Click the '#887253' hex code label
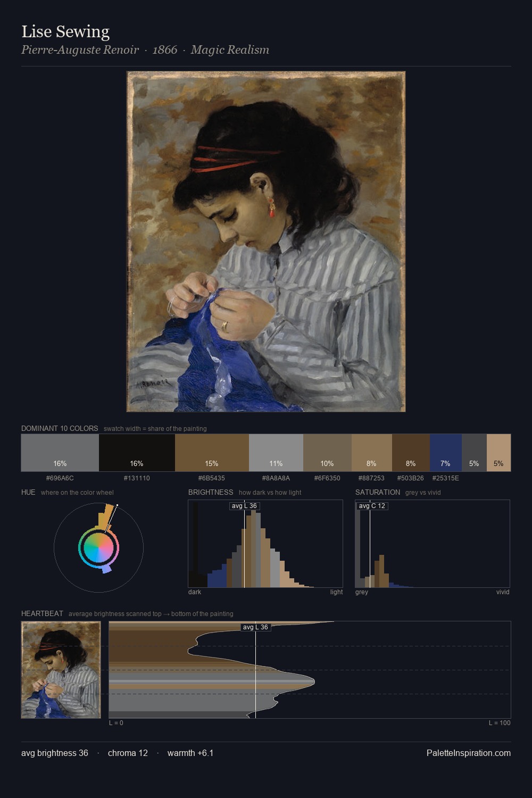Screen dimensions: 532x798 coord(371,478)
